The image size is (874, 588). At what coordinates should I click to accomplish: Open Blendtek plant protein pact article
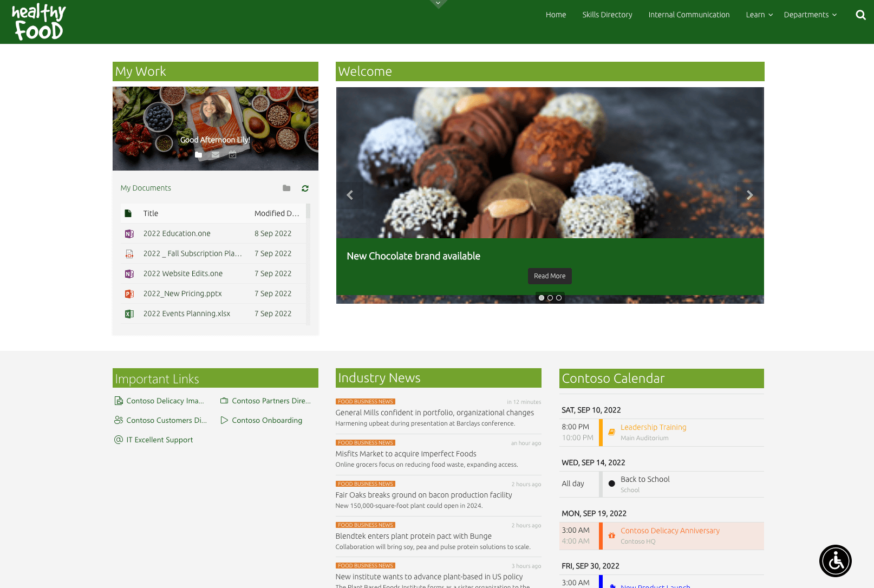[413, 536]
